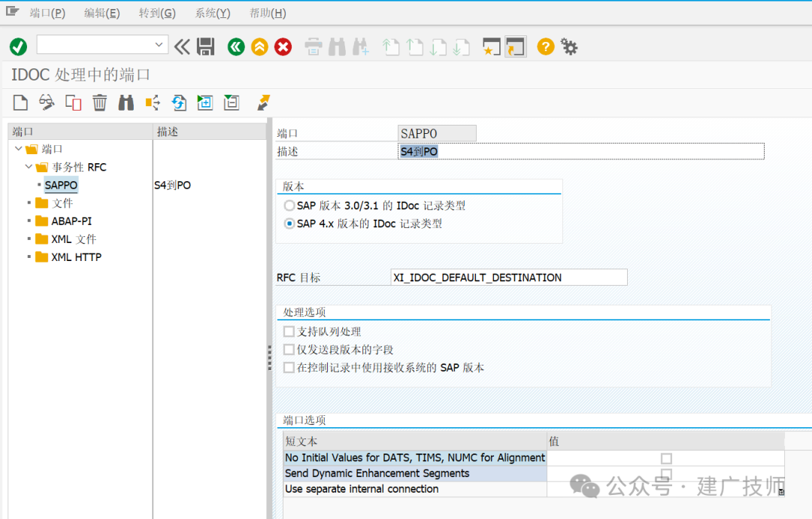The width and height of the screenshot is (812, 519).
Task: Select SAP 4.x 版本 IDoc radio button
Action: (x=289, y=223)
